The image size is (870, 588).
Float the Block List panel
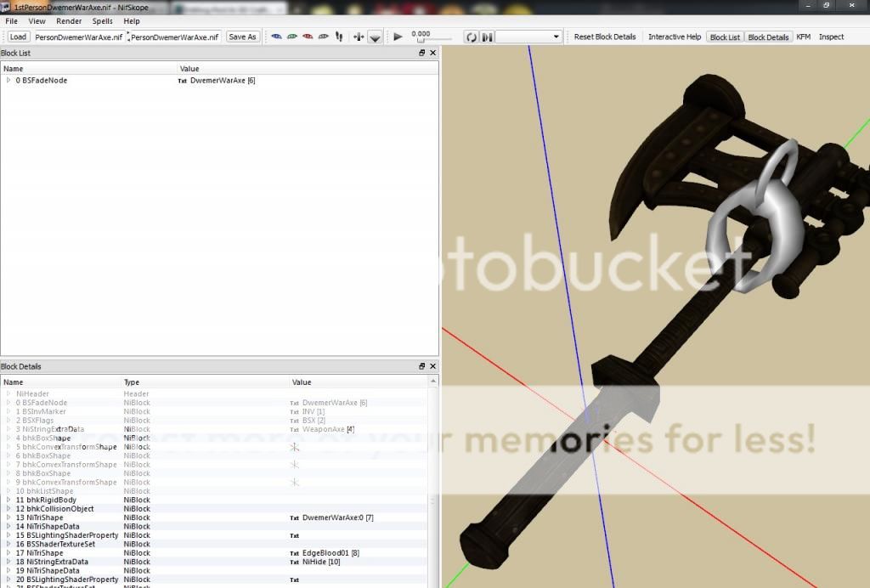pos(421,53)
